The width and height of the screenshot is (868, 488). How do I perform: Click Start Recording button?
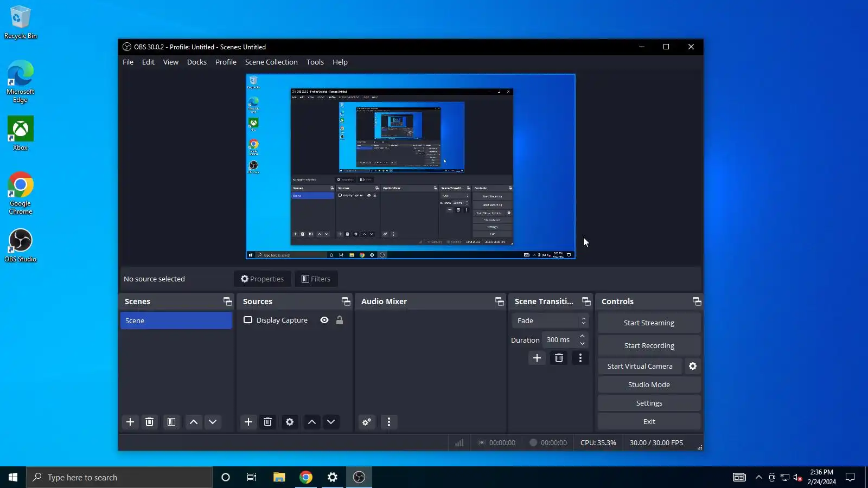[649, 345]
